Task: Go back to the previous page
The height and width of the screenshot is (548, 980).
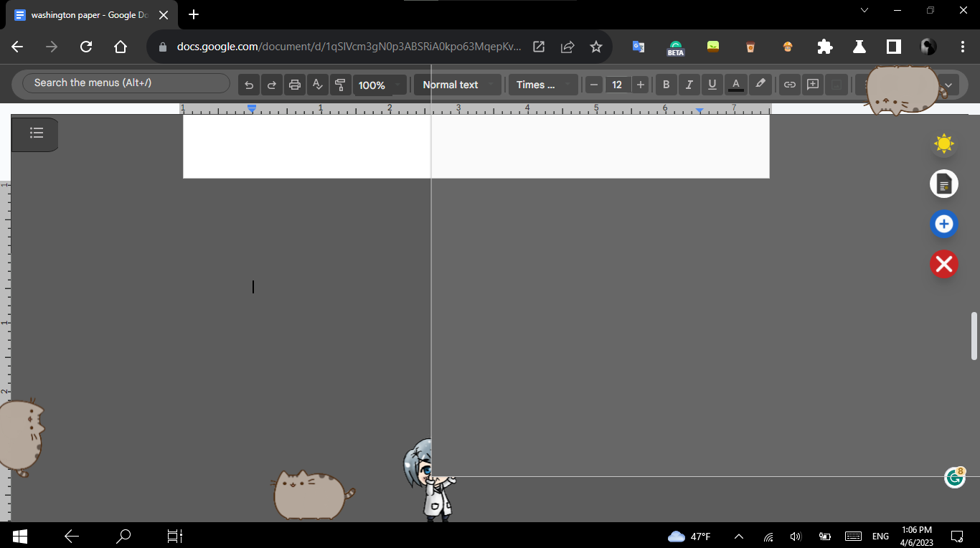Action: [x=17, y=47]
